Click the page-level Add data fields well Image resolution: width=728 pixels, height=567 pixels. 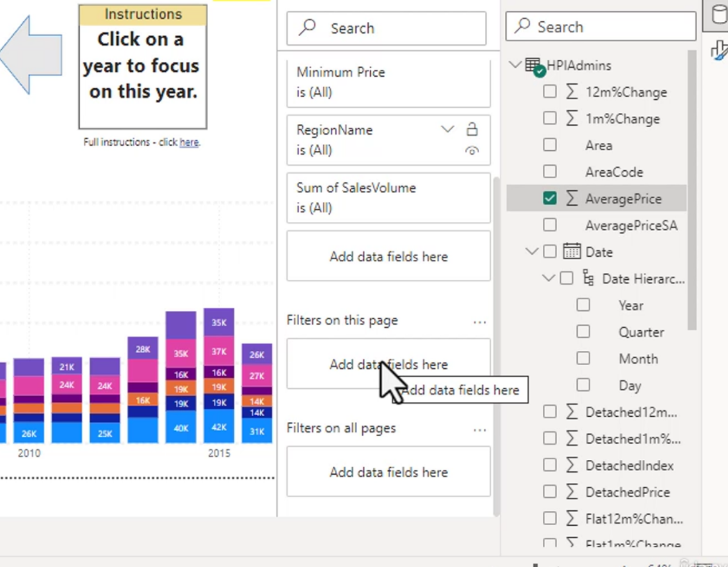pyautogui.click(x=389, y=364)
